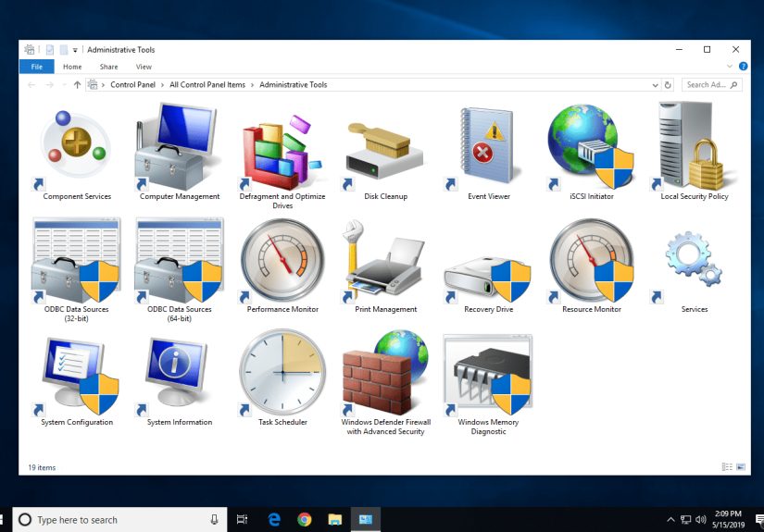Navigate to All Control Panel Items breadcrumb
Screen dimensions: 764x532
point(207,85)
